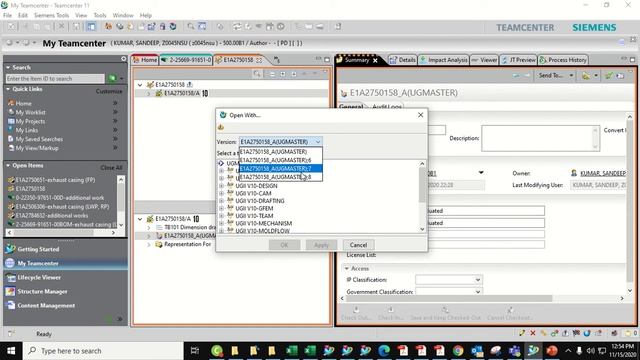Open the Getting Started perspective
640x360 pixels.
38,249
